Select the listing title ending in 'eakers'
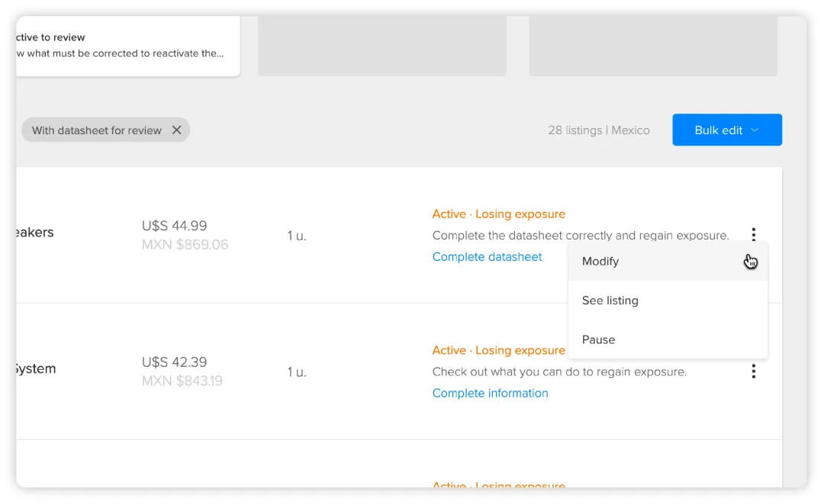The width and height of the screenshot is (824, 504). point(34,233)
